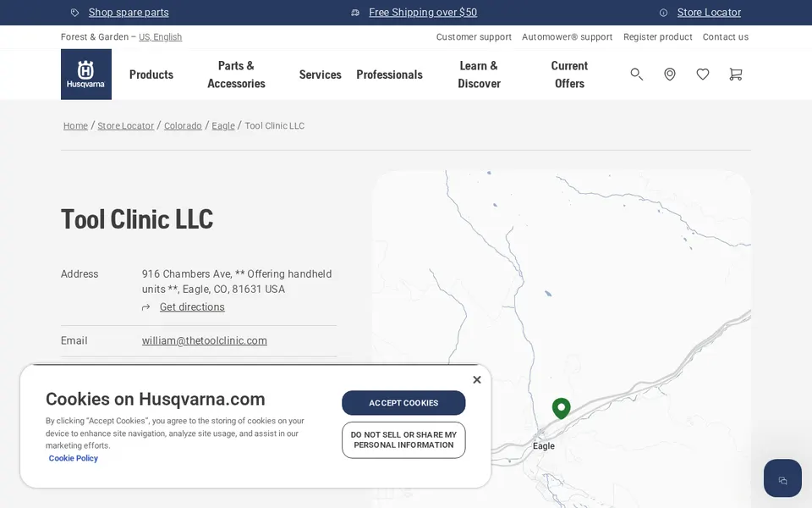
Task: Click Shop spare parts link
Action: [x=129, y=13]
